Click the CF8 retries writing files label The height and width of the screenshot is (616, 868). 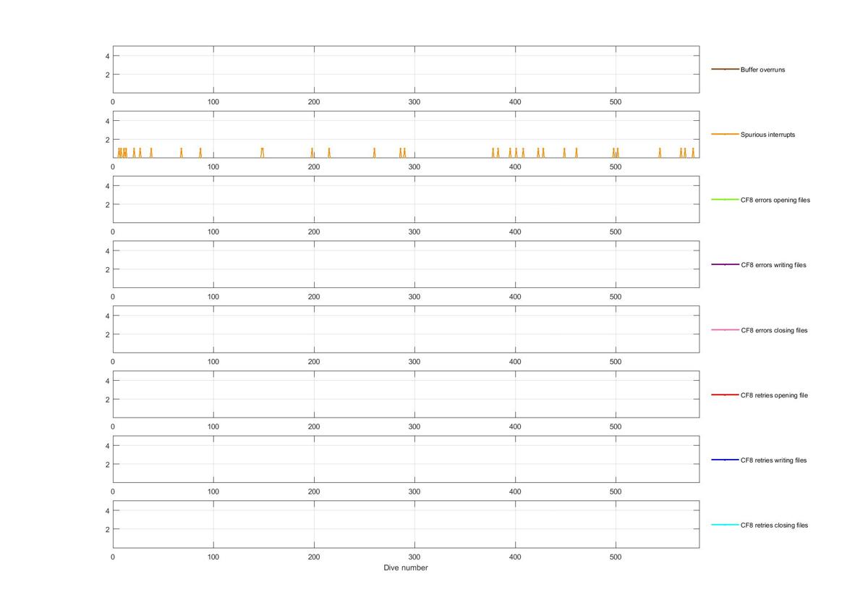[x=773, y=460]
